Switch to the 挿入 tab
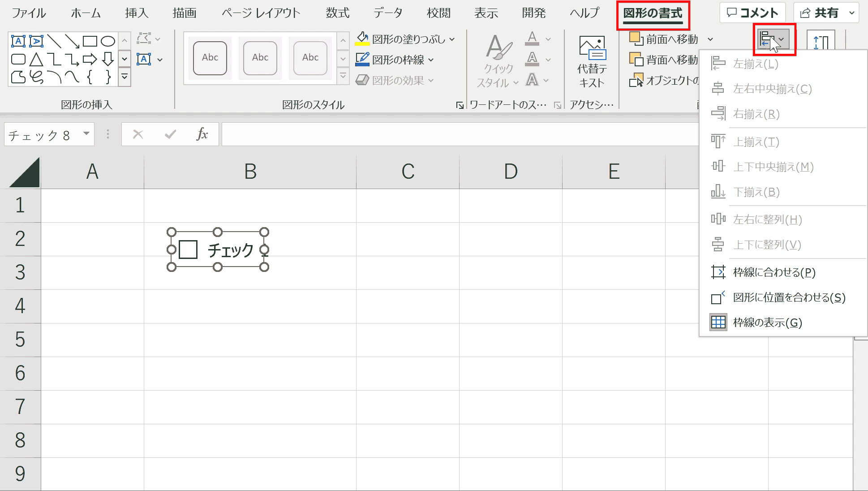 coord(137,13)
